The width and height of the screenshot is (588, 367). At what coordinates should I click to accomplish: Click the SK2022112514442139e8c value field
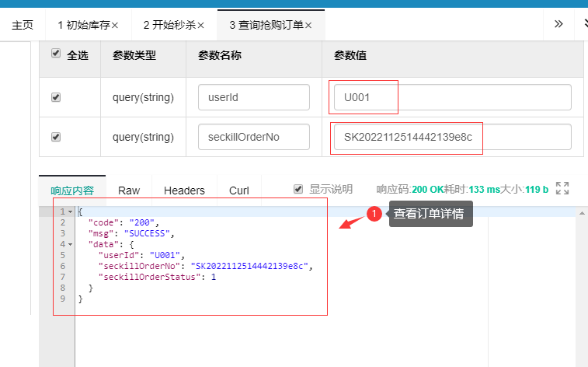pos(453,137)
